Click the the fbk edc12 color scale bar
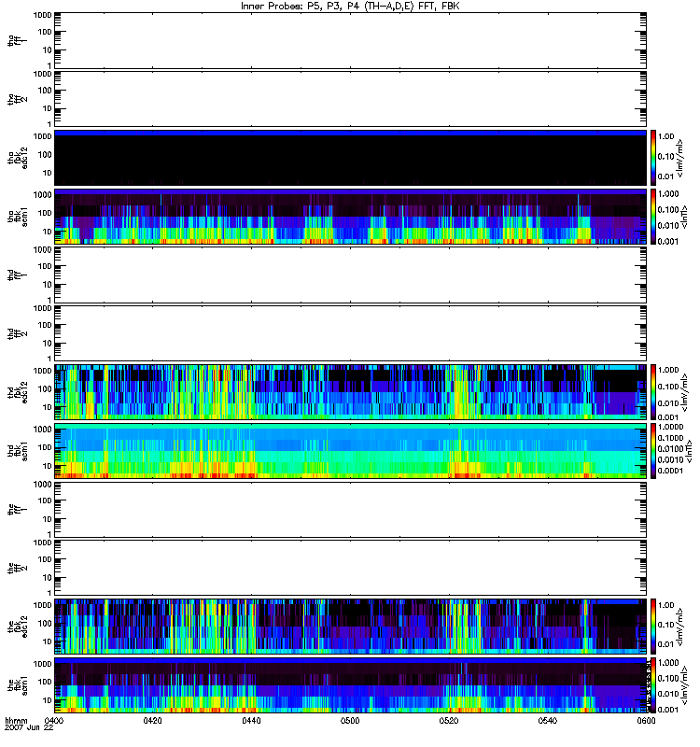Image resolution: width=700 pixels, height=747 pixels. click(653, 627)
